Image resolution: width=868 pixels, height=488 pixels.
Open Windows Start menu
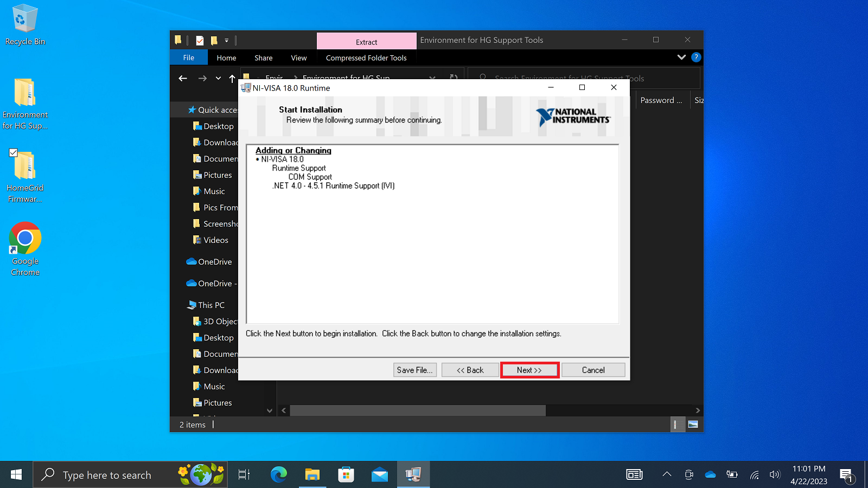(16, 475)
